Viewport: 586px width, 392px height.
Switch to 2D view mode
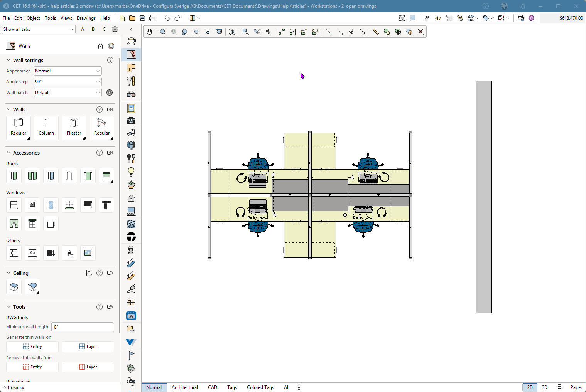(530, 387)
